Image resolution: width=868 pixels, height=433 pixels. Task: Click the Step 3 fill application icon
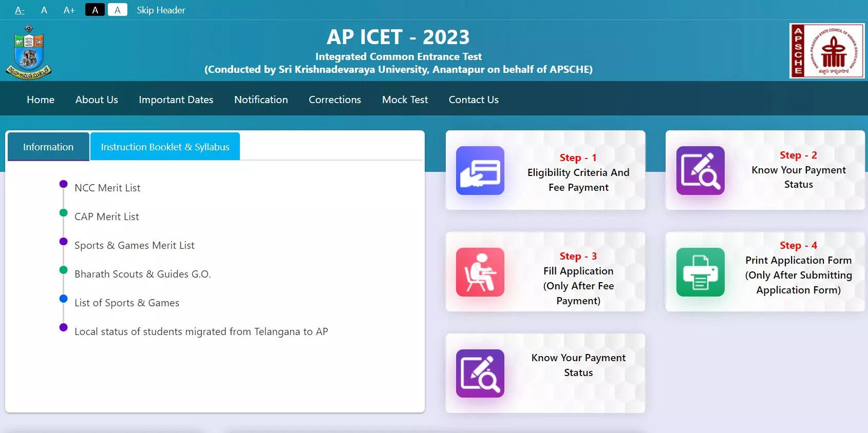tap(480, 272)
